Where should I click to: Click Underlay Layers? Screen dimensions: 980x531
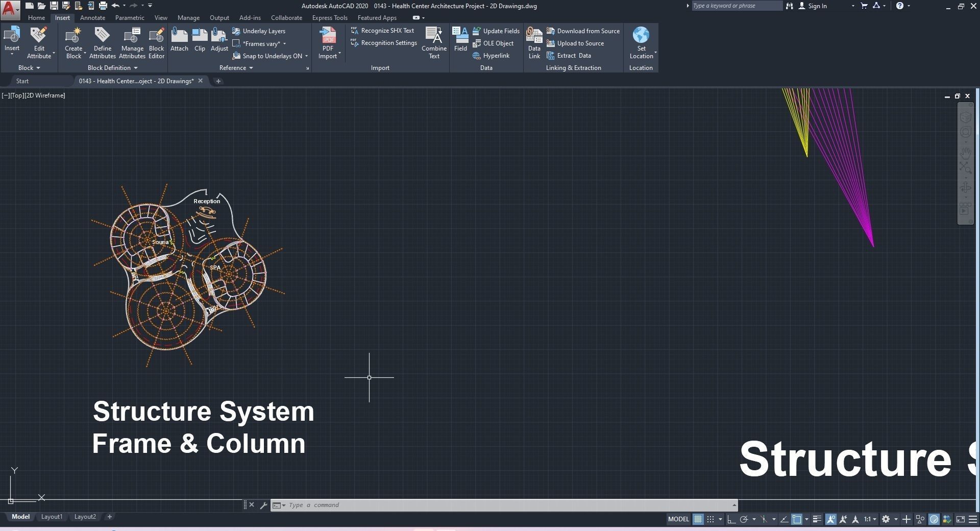click(259, 31)
